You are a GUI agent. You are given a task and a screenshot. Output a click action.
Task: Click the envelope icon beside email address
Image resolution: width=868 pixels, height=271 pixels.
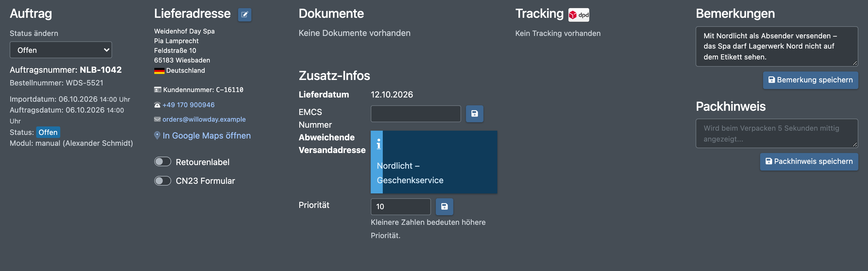click(157, 119)
